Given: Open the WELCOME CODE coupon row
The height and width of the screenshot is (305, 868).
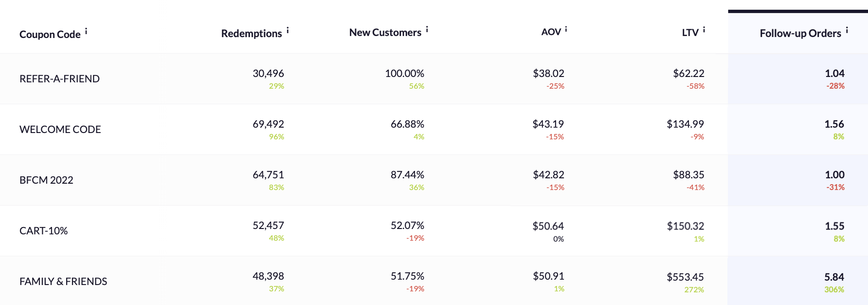Looking at the screenshot, I should (x=60, y=130).
